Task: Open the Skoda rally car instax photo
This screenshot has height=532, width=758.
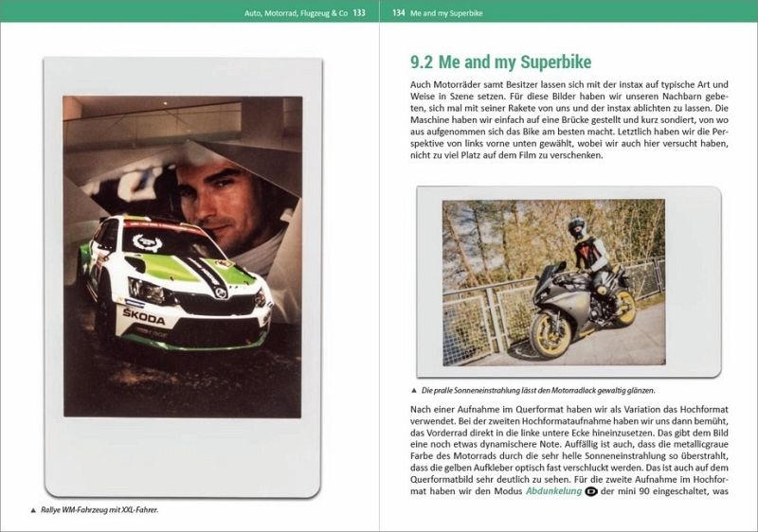Action: (182, 277)
